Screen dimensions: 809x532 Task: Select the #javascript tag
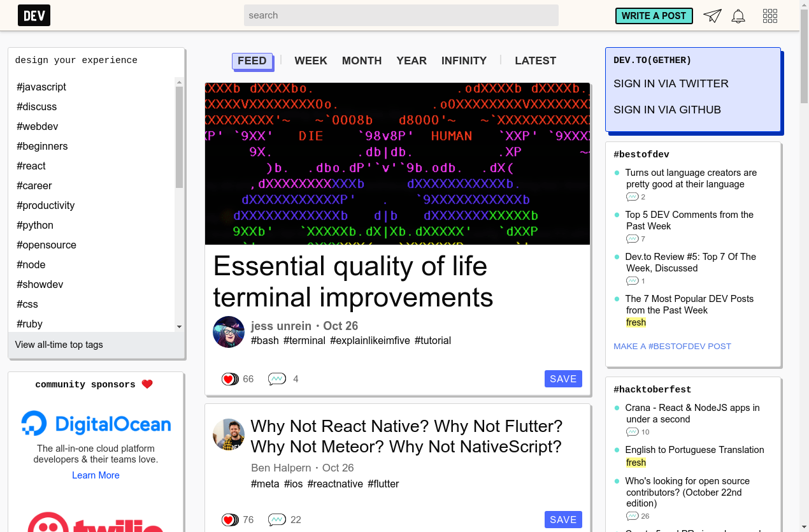point(41,87)
